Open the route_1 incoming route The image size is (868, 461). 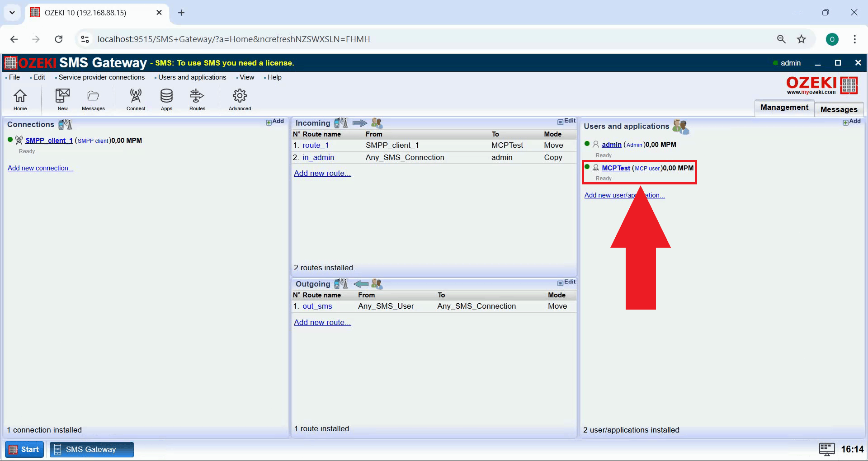pyautogui.click(x=316, y=145)
